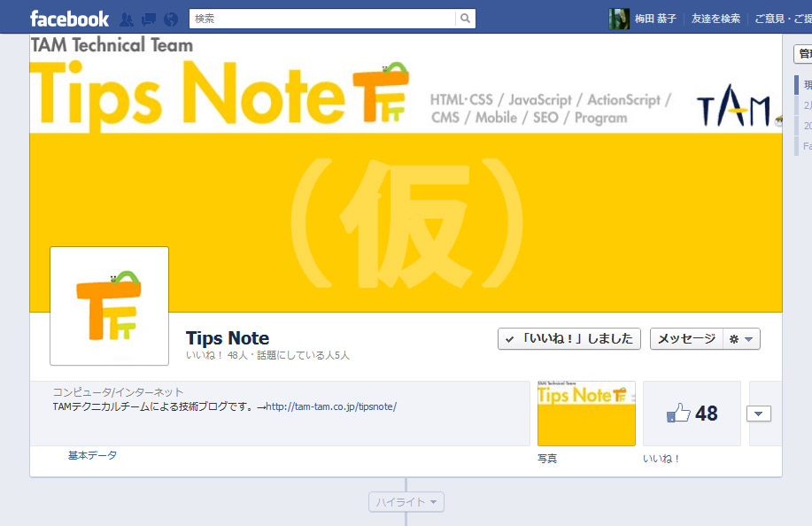Viewport: 812px width, 526px height.
Task: Open the messages icon in top bar
Action: coord(149,19)
